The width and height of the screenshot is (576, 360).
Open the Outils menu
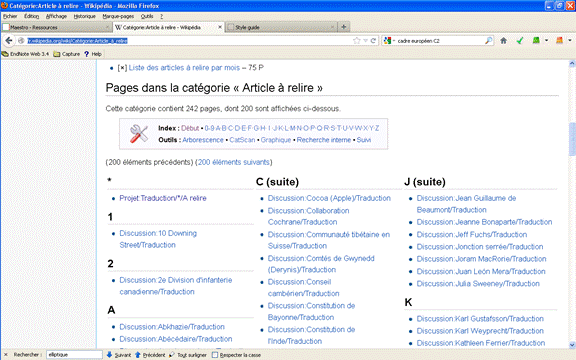(147, 16)
